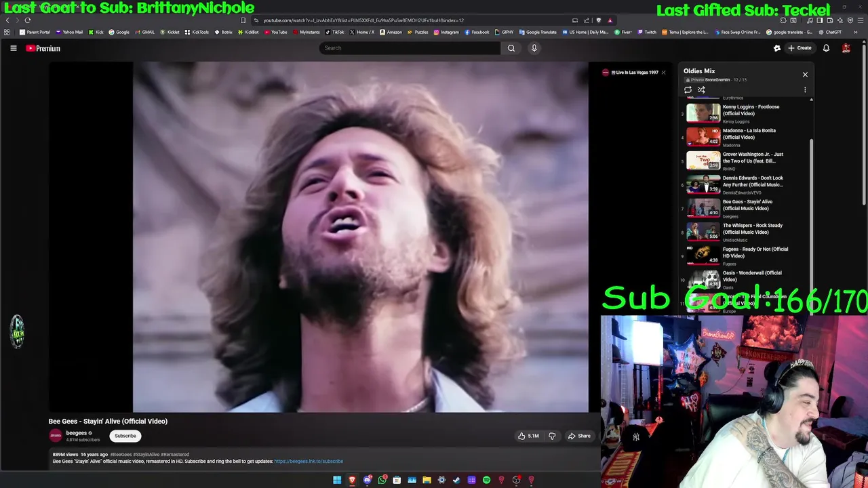Open the Kick bookmark
Viewport: 868px width, 488px height.
tap(96, 32)
